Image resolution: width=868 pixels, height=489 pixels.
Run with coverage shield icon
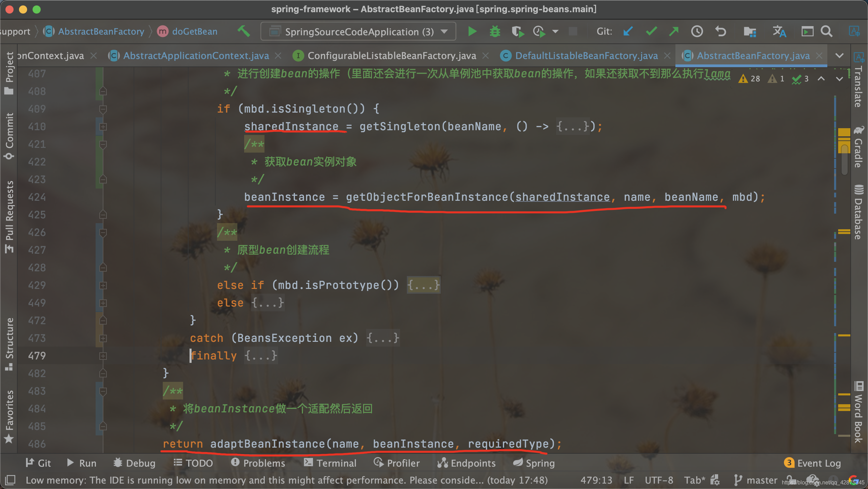(517, 32)
